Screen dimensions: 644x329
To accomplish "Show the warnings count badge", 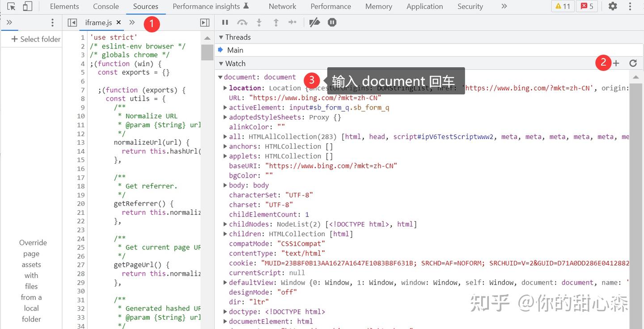I will (x=563, y=6).
